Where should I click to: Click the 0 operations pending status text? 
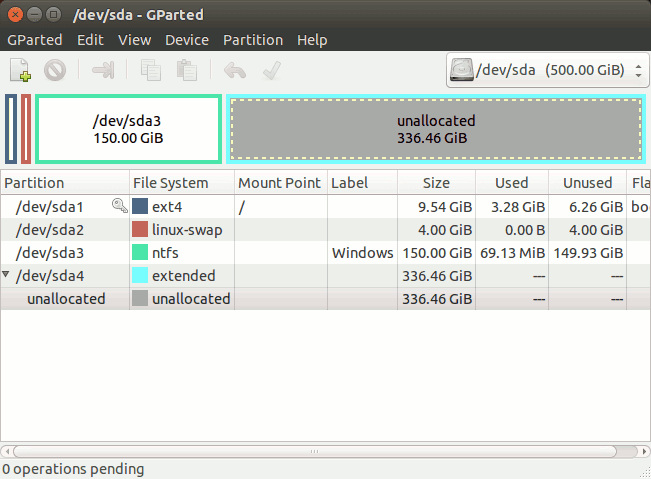[73, 469]
